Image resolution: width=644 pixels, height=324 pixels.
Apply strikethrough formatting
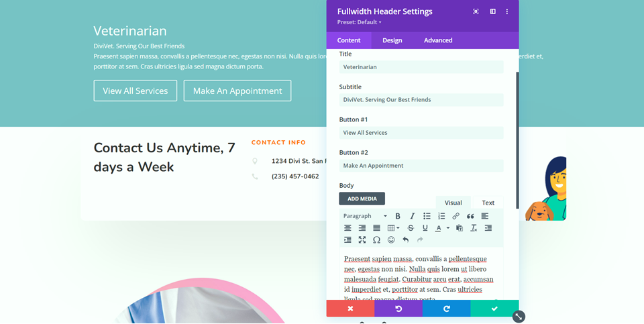(411, 228)
